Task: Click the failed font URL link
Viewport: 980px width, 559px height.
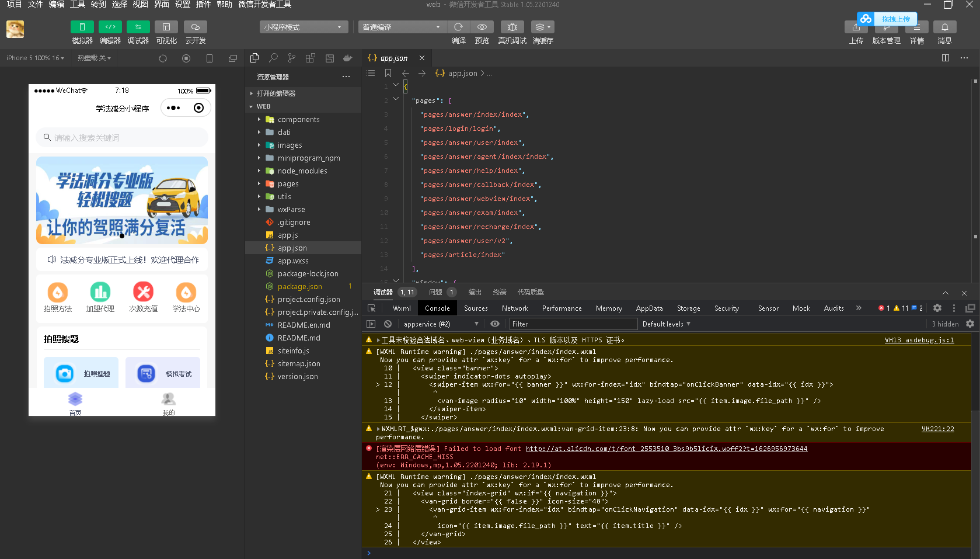Action: [666, 449]
